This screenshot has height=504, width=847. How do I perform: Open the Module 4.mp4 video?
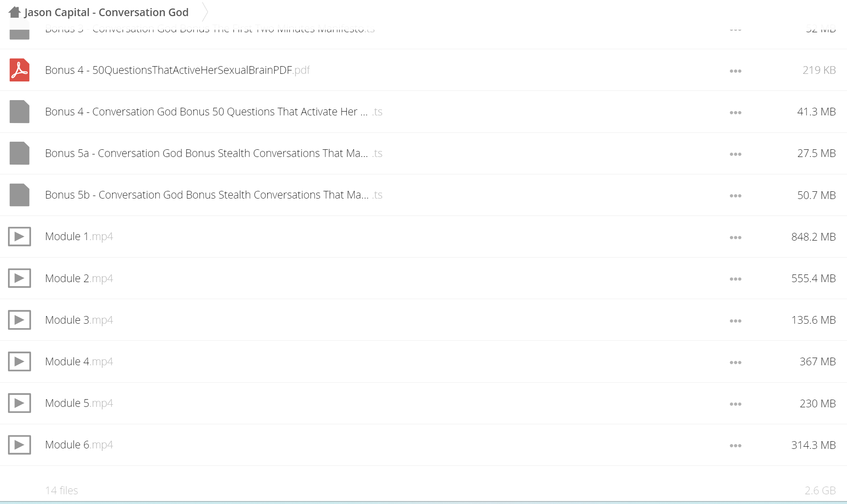point(79,361)
